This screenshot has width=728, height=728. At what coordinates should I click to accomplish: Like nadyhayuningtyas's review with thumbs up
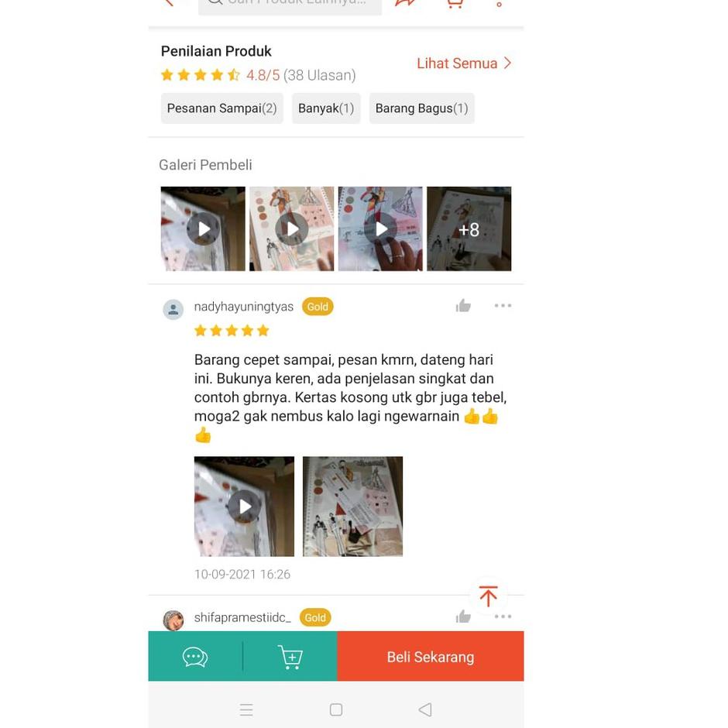click(x=463, y=305)
